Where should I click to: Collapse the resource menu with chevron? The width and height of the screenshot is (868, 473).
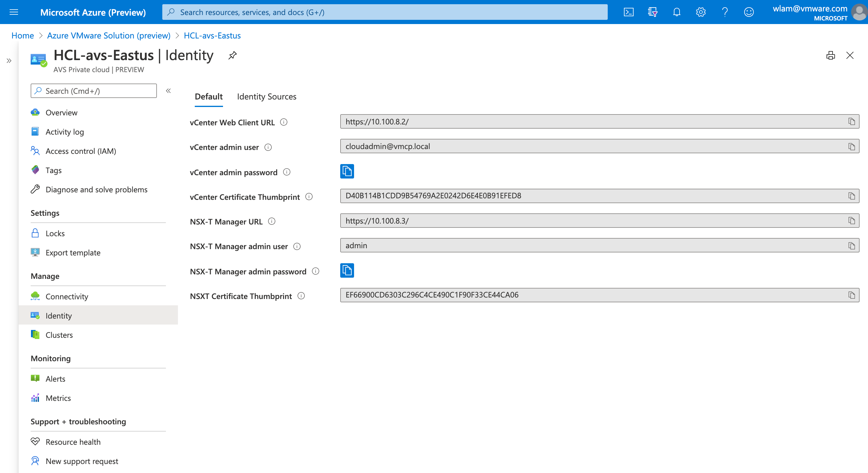coord(168,91)
